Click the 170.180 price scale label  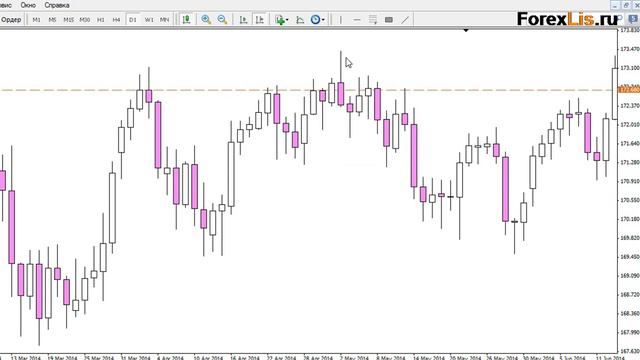tap(630, 219)
